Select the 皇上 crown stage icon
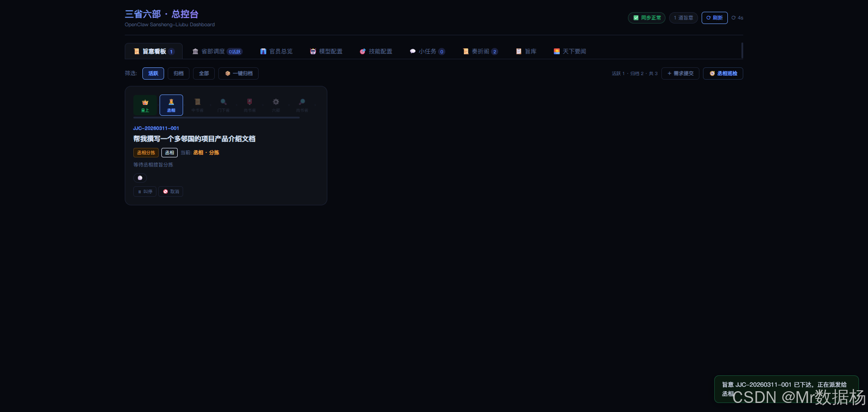The image size is (868, 412). tap(145, 105)
